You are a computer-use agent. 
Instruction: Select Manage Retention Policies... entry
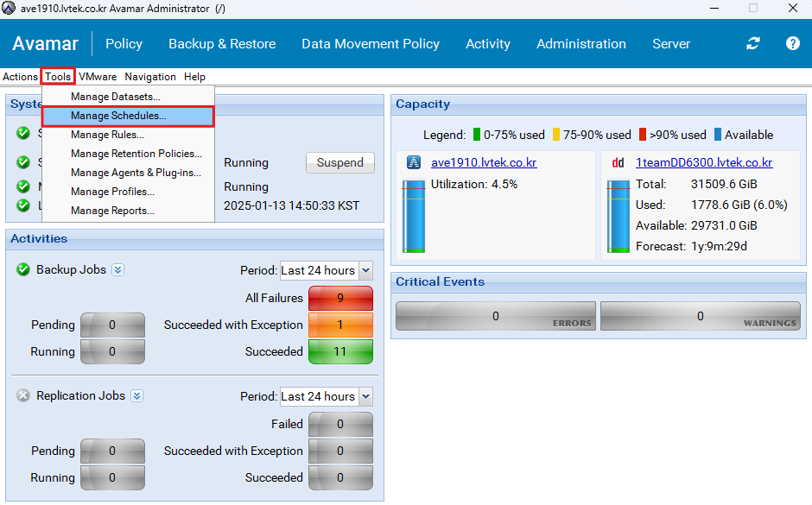pyautogui.click(x=129, y=154)
